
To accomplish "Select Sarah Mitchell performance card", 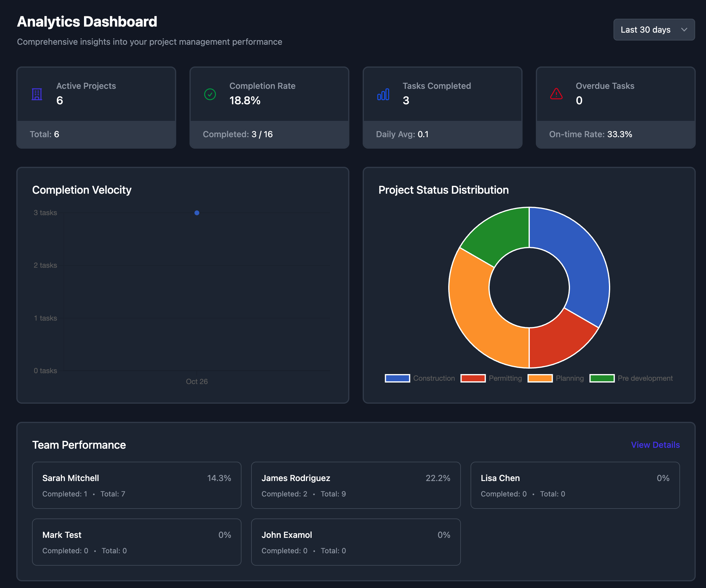I will click(x=137, y=485).
